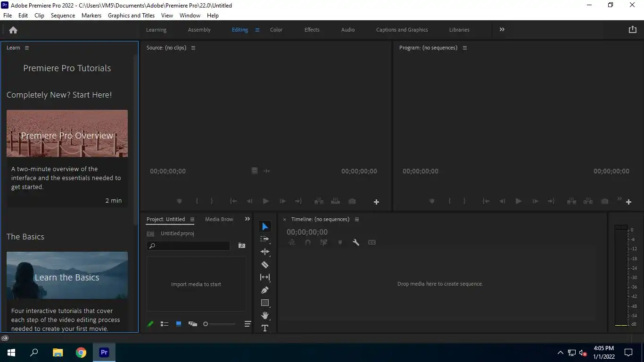Select the Ripple Edit tool

265,252
